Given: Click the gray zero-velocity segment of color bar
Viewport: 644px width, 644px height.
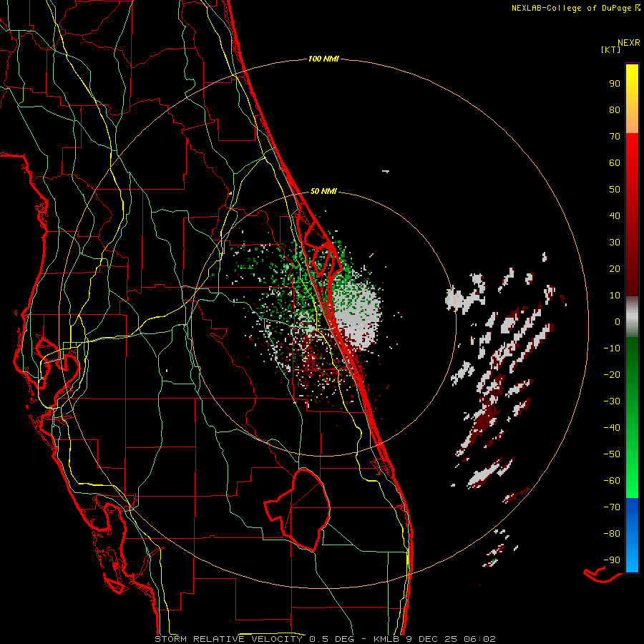Looking at the screenshot, I should (x=632, y=317).
